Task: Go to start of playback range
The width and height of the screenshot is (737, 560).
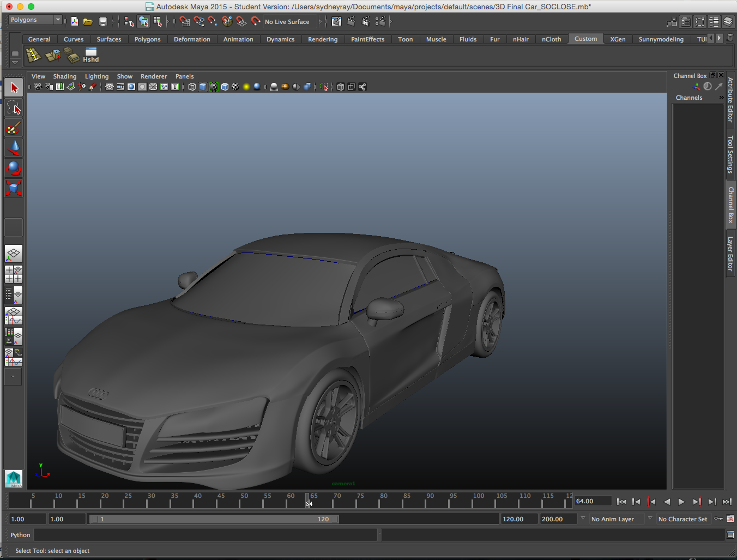Action: 621,502
